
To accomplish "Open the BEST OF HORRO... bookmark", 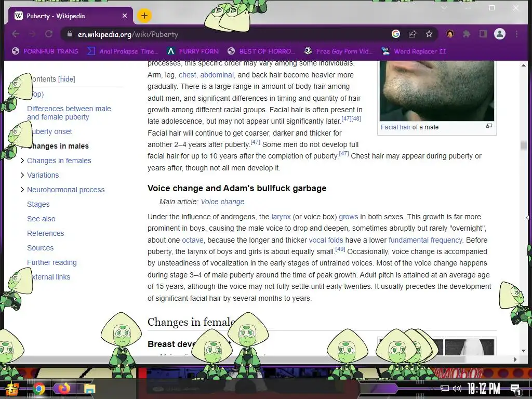I will tap(261, 51).
